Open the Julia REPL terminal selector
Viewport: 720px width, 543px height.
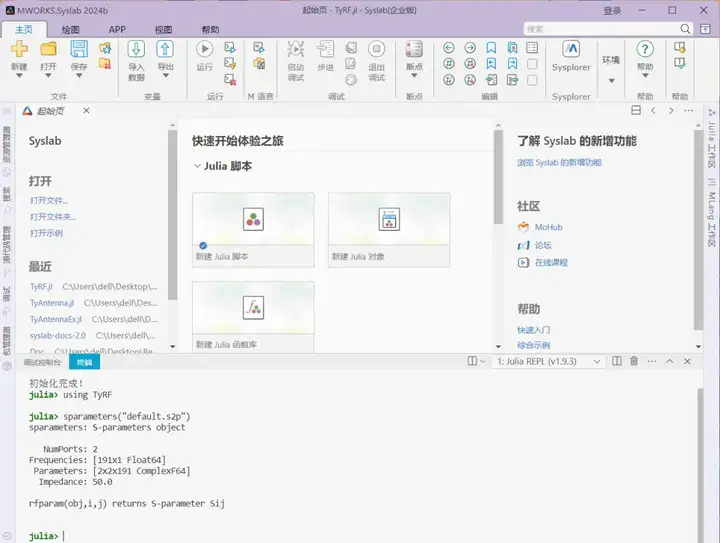[x=549, y=361]
